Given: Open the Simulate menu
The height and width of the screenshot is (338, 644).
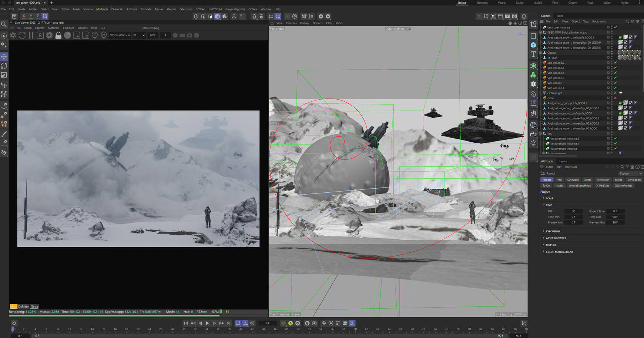Looking at the screenshot, I should pyautogui.click(x=146, y=9).
